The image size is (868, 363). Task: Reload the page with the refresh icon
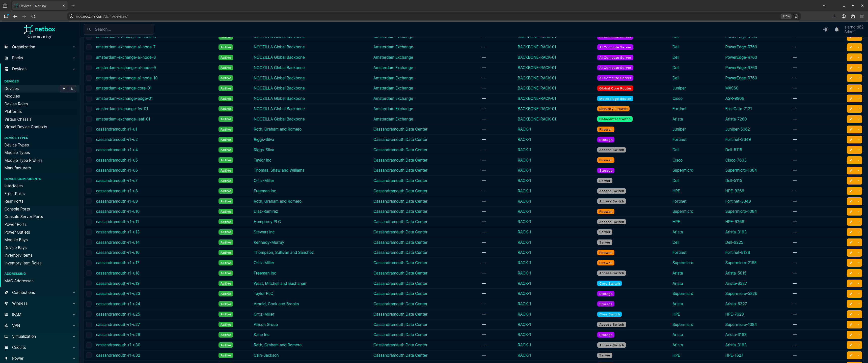point(33,16)
